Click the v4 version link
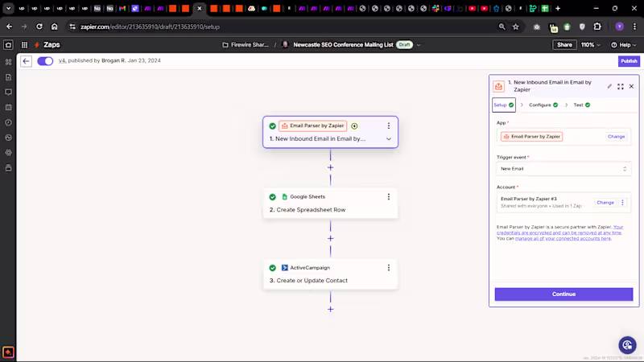Image resolution: width=644 pixels, height=362 pixels. coord(62,61)
